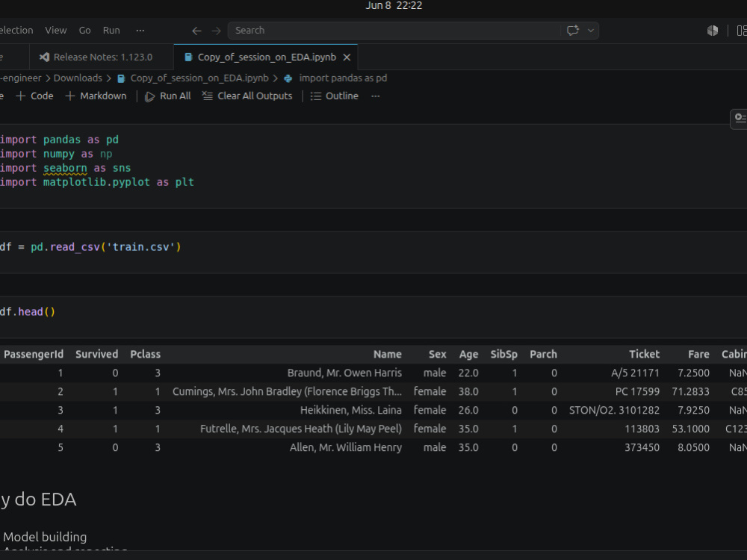The width and height of the screenshot is (747, 560).
Task: Expand the chat dropdown chevron
Action: (x=591, y=31)
